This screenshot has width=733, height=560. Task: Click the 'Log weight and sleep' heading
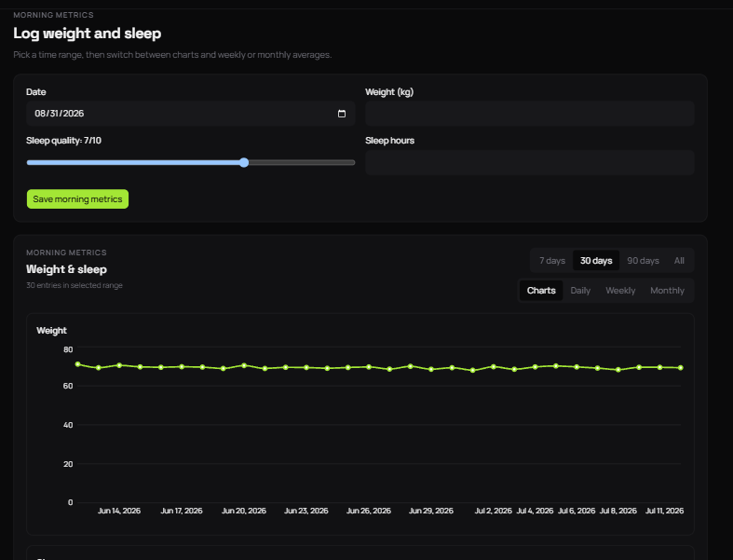[88, 34]
